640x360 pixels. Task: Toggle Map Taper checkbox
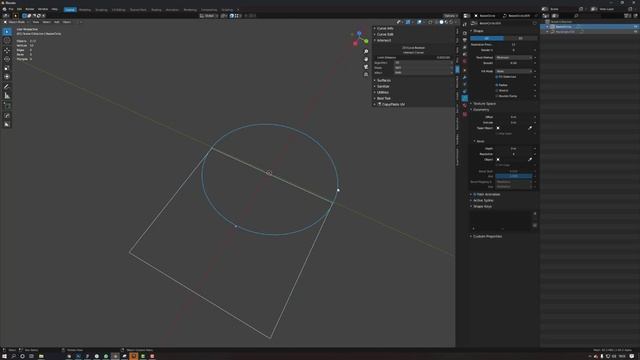(x=497, y=133)
